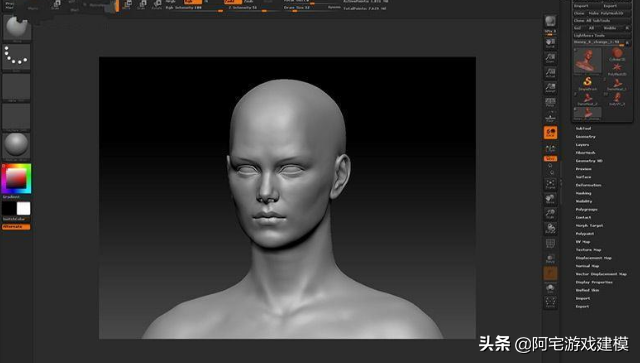Open the Alpha selector slot
640x363 pixels.
(16, 87)
